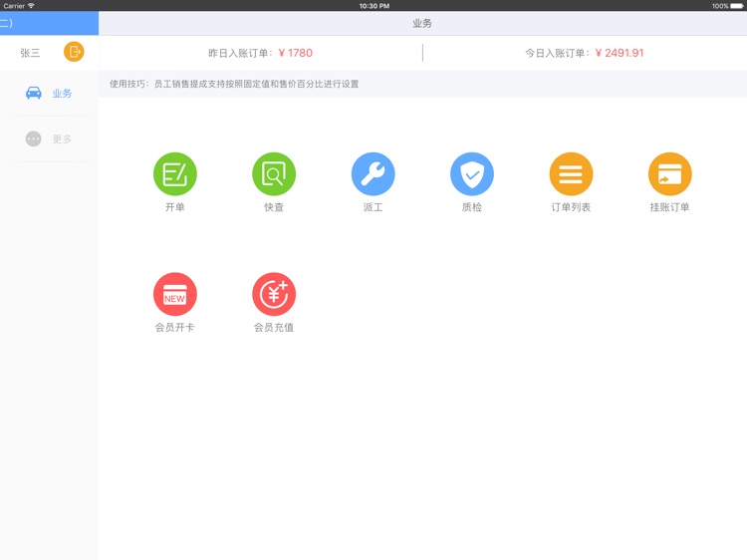Image resolution: width=747 pixels, height=560 pixels.
Task: Select the 业务 sidebar menu label
Action: click(62, 94)
